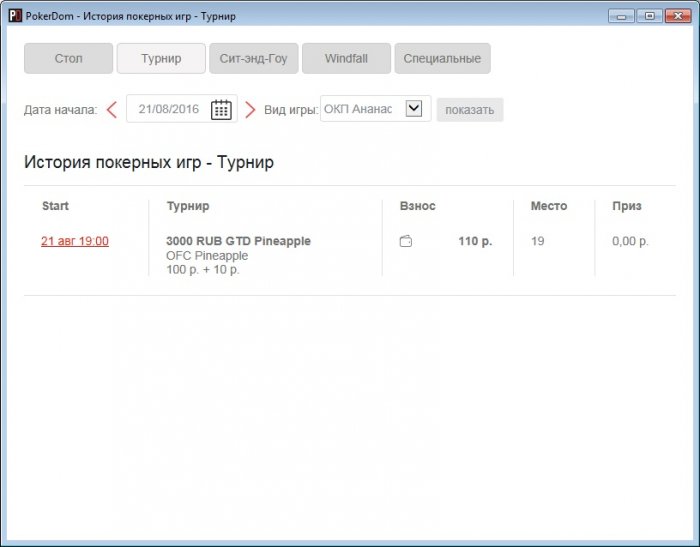The image size is (700, 547).
Task: Select the Турнир tab
Action: pos(161,58)
